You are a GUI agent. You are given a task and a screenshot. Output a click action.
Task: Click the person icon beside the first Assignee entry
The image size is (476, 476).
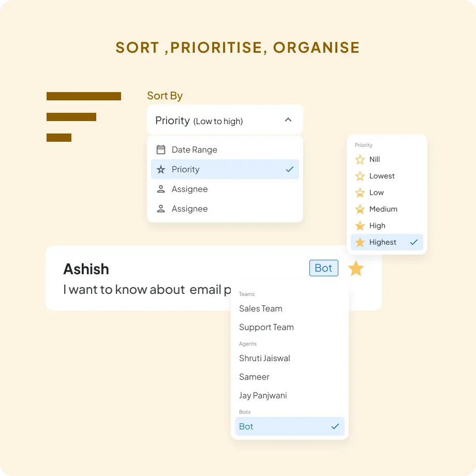point(161,189)
